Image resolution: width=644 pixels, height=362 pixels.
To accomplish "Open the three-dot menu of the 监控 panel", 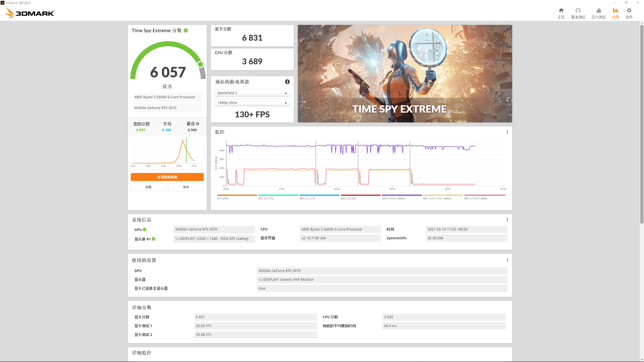I will (x=507, y=132).
